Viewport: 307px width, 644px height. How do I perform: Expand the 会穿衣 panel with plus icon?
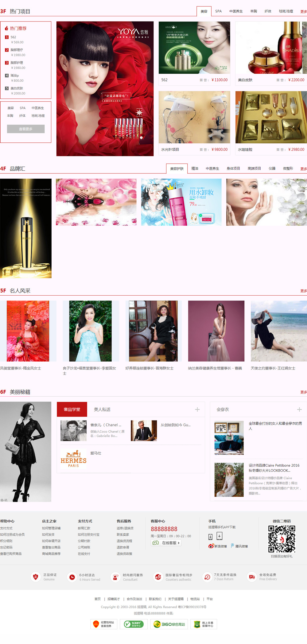[x=299, y=409]
